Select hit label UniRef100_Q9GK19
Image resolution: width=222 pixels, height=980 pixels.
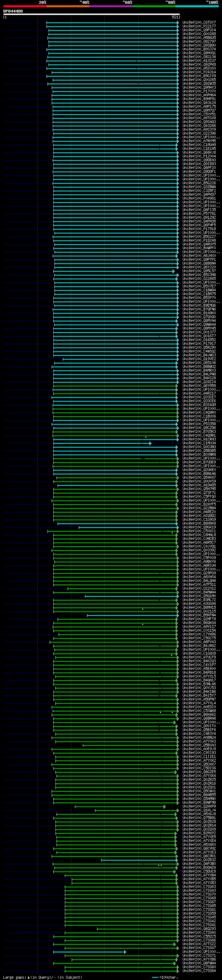coord(199,527)
